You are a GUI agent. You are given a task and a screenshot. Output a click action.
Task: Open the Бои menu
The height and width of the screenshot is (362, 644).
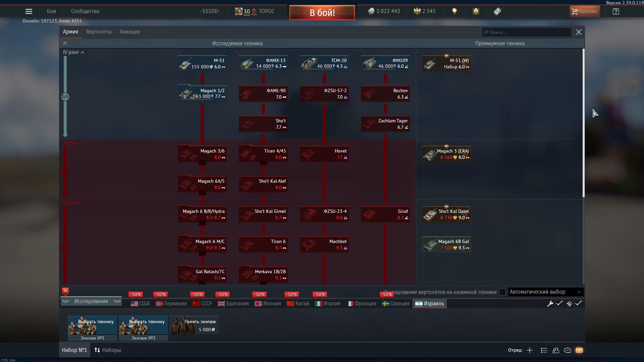pos(51,11)
